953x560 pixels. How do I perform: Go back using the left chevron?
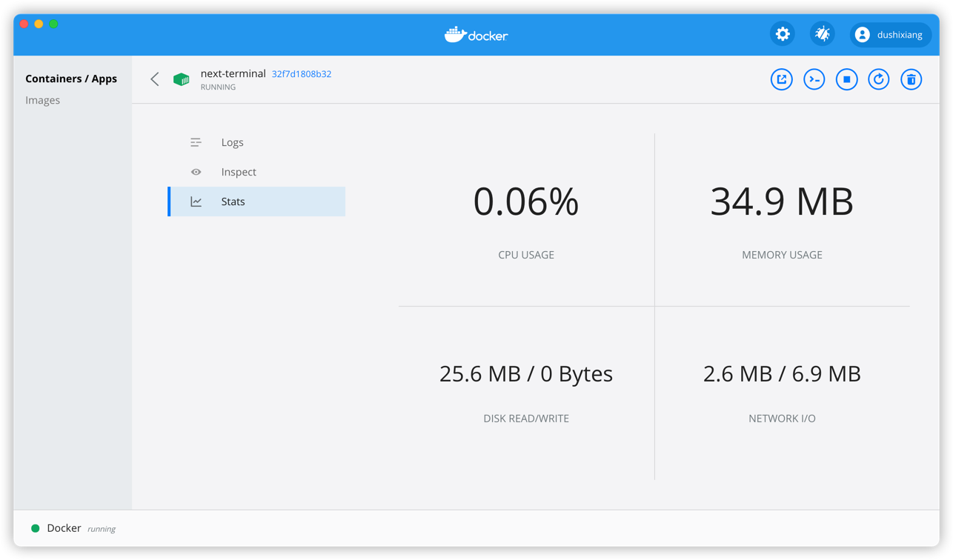[155, 79]
